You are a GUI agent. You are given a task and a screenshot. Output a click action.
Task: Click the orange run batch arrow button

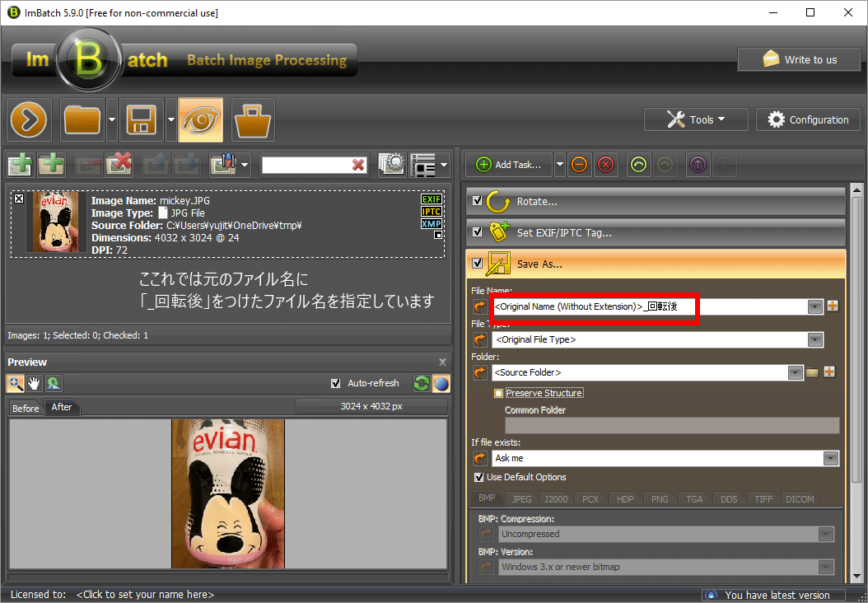point(30,120)
